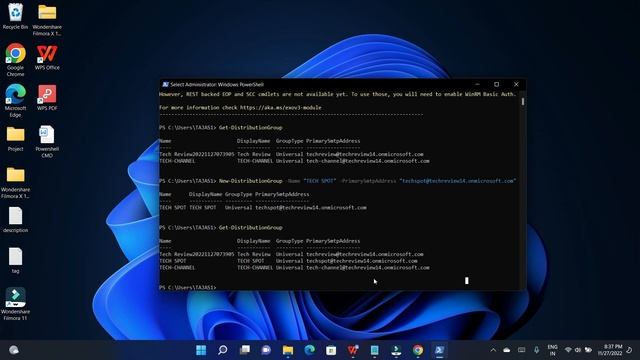Maximize the PowerShell window
Viewport: 640px width, 360px height.
(496, 84)
